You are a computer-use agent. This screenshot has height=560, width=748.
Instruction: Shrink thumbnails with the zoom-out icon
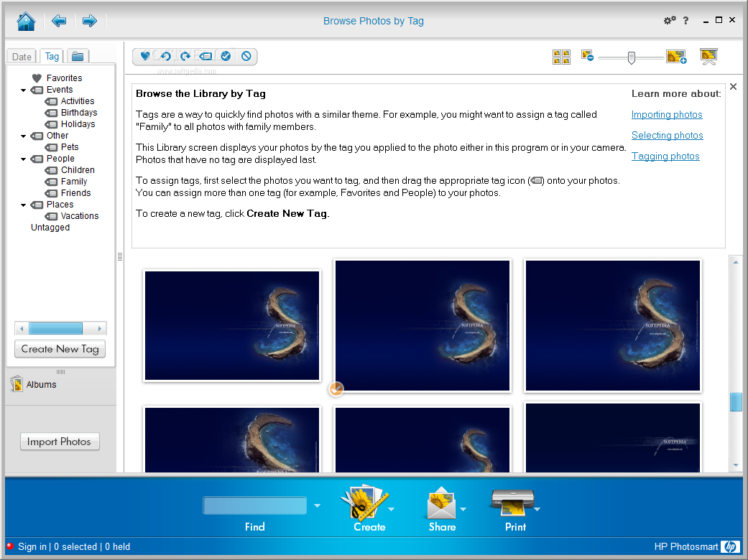click(x=587, y=55)
